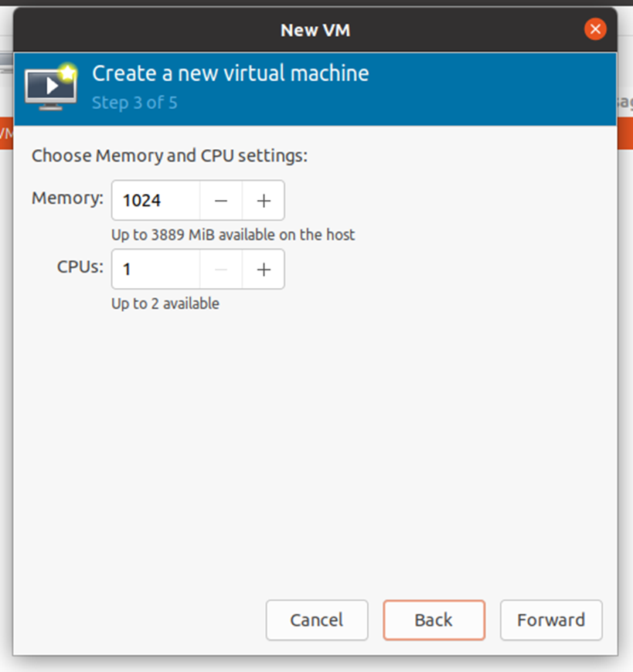Click the virtual machine monitor icon
Viewport: 633px width, 672px height.
[51, 87]
